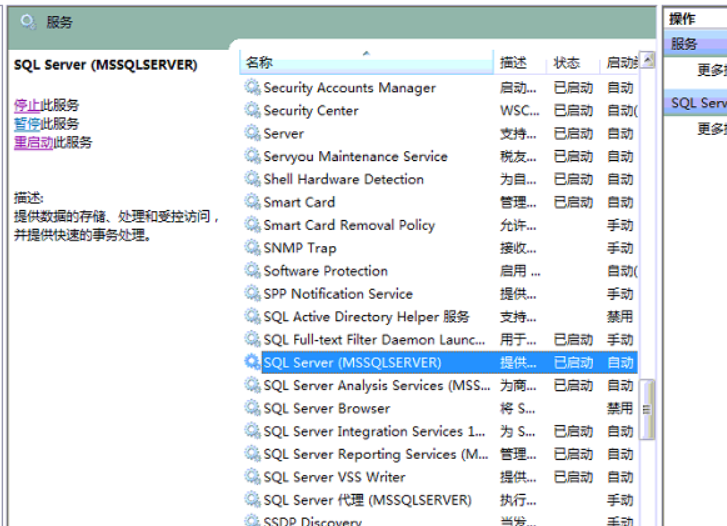Click the magnifier icon in the 服务 header

[28, 22]
